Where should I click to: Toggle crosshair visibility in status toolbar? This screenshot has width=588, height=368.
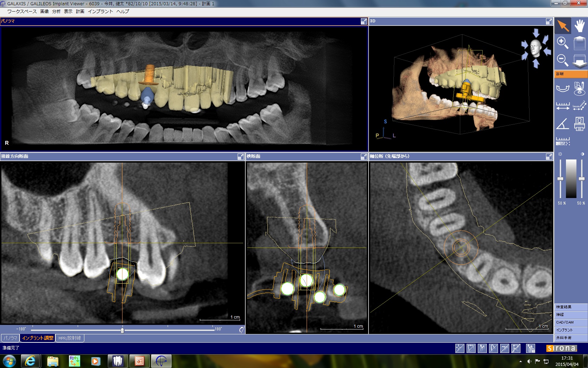(x=460, y=348)
